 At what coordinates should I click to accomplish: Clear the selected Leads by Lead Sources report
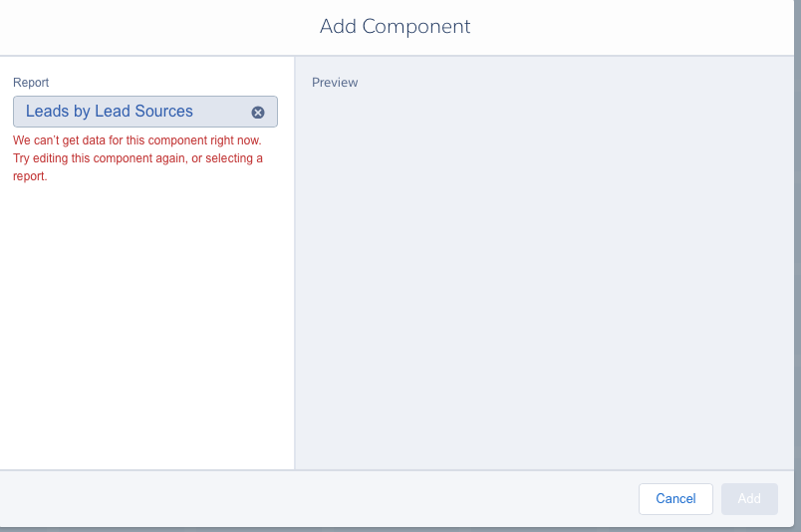pyautogui.click(x=258, y=112)
